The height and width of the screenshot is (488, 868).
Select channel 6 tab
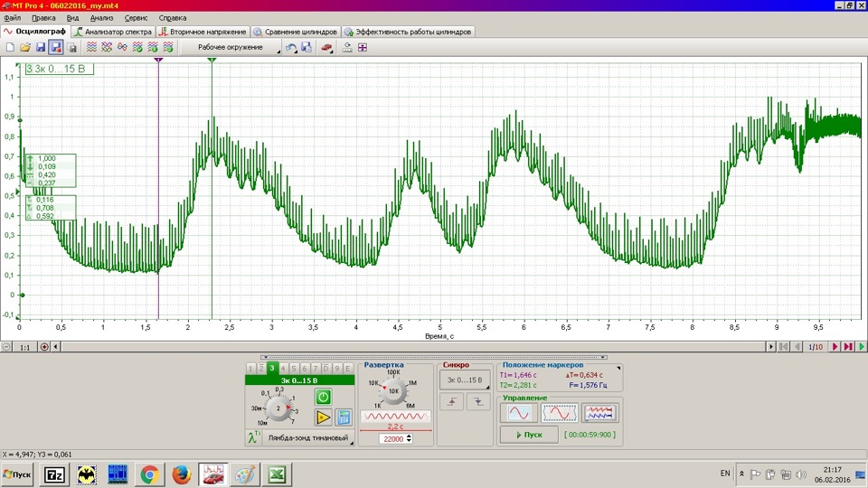click(x=305, y=369)
